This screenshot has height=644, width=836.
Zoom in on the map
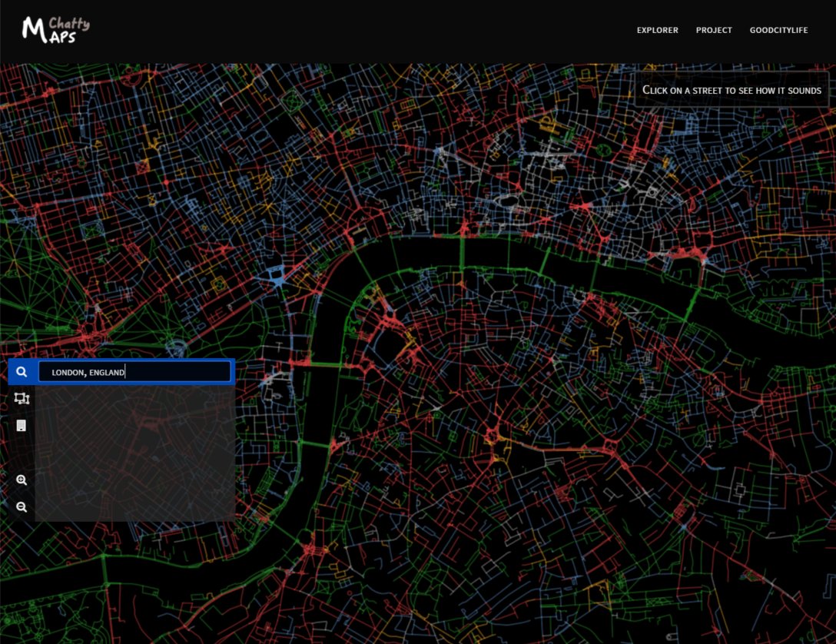22,480
